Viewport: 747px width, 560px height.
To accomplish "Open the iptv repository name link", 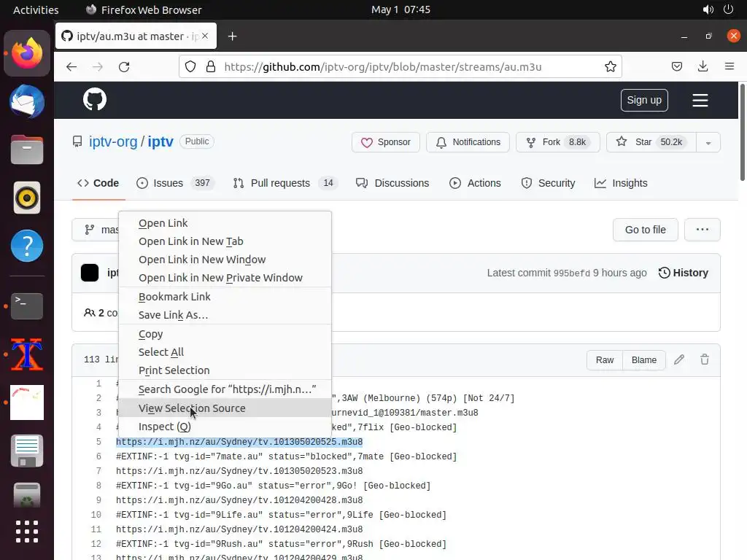I will pos(160,142).
